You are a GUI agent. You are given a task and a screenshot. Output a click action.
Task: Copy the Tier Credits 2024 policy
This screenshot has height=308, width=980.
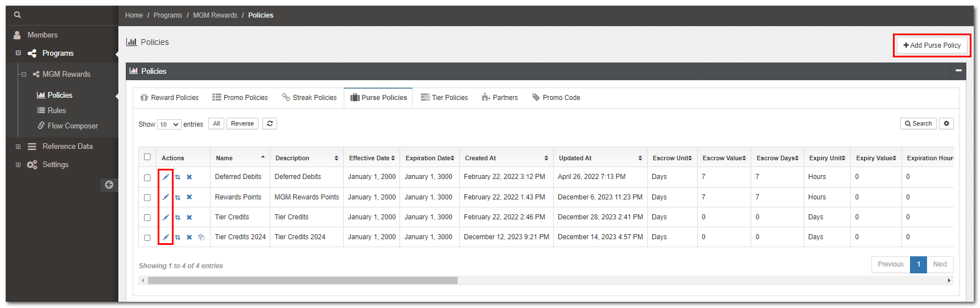[x=201, y=238]
